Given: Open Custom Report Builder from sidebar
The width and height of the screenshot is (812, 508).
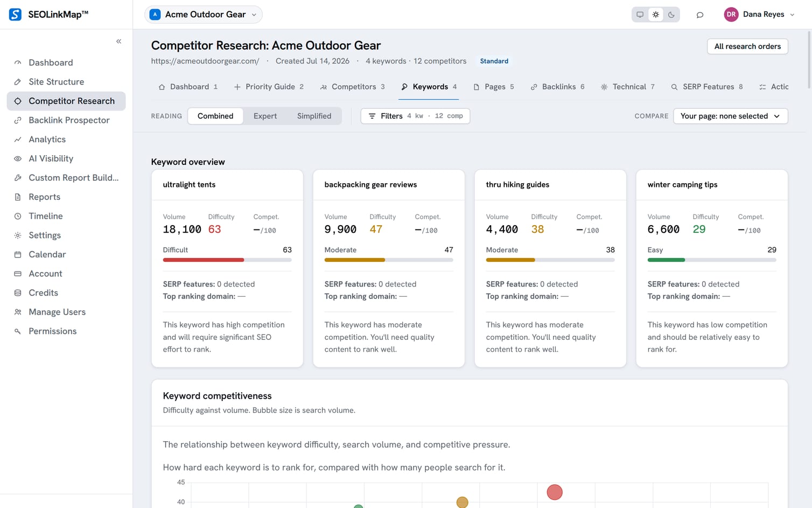Looking at the screenshot, I should click(66, 178).
